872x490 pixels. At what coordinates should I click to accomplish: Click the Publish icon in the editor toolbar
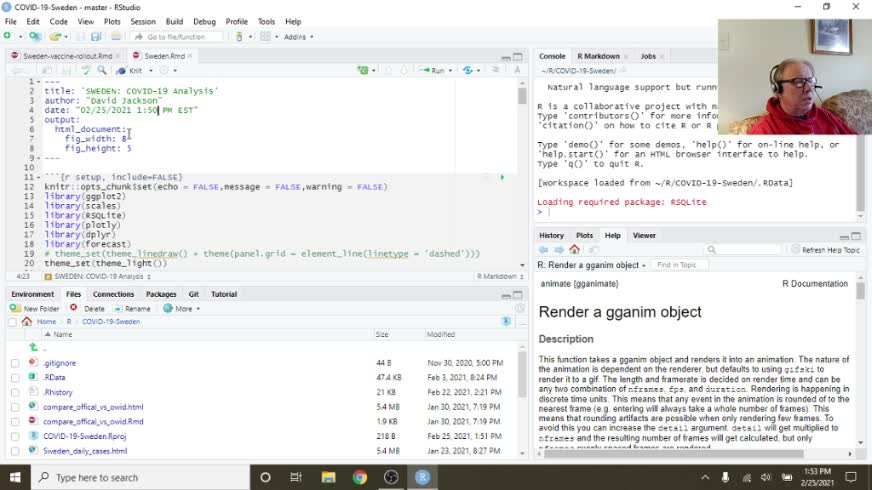click(468, 70)
